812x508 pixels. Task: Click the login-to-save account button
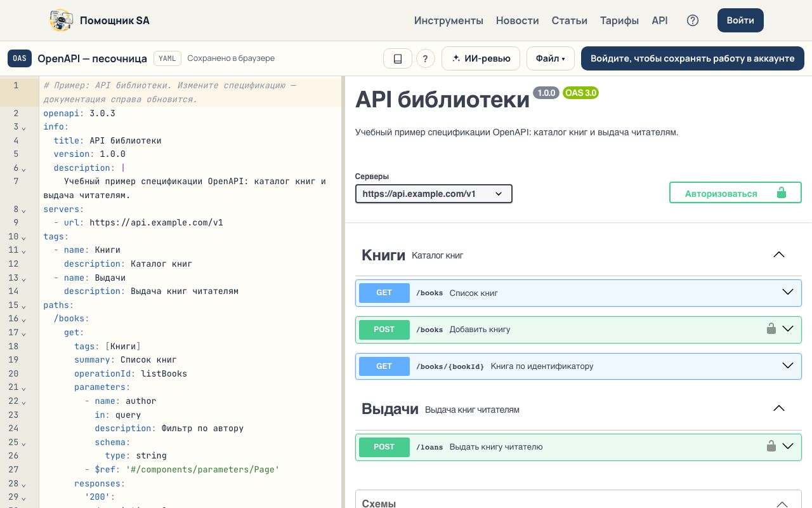click(693, 58)
